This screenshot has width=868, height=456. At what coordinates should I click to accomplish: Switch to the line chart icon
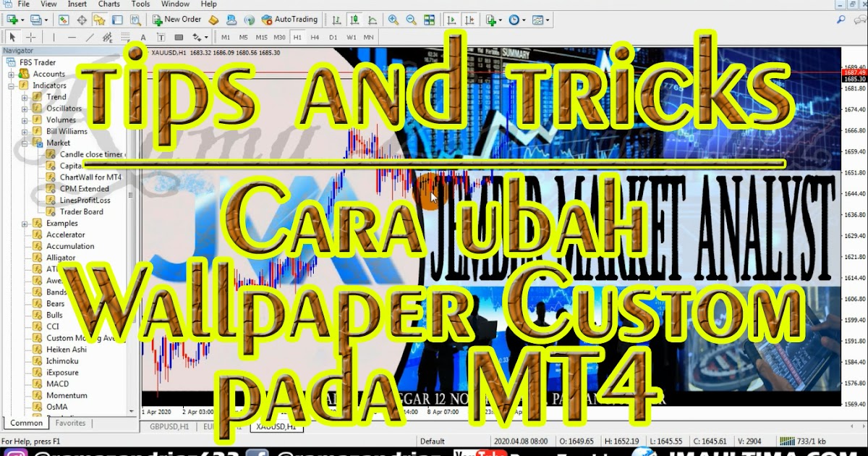tap(373, 20)
